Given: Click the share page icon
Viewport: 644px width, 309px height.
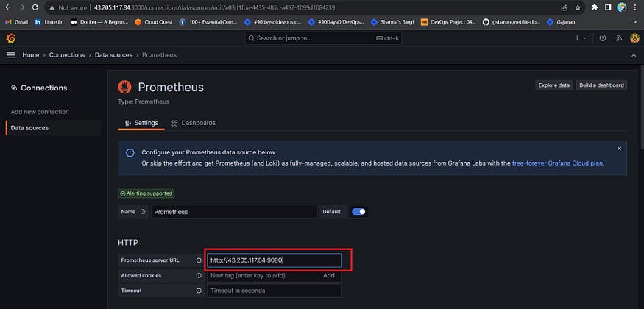Looking at the screenshot, I should pyautogui.click(x=565, y=7).
